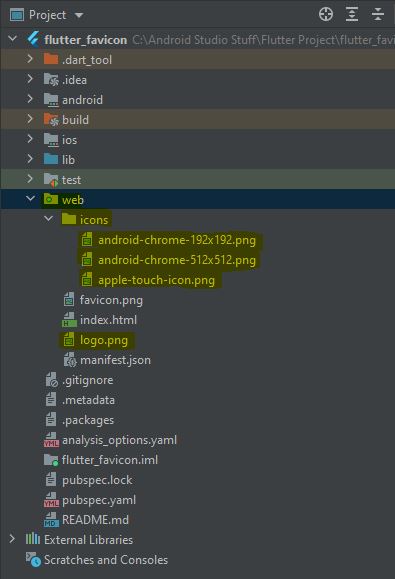The image size is (395, 579).
Task: Select the Scratches and Consoles label
Action: (106, 560)
